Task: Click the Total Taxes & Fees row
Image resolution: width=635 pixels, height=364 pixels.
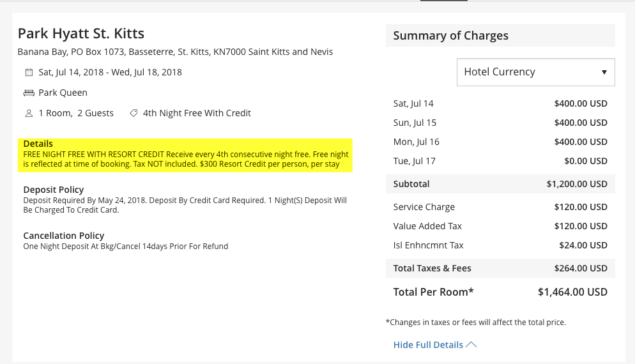Action: click(500, 268)
